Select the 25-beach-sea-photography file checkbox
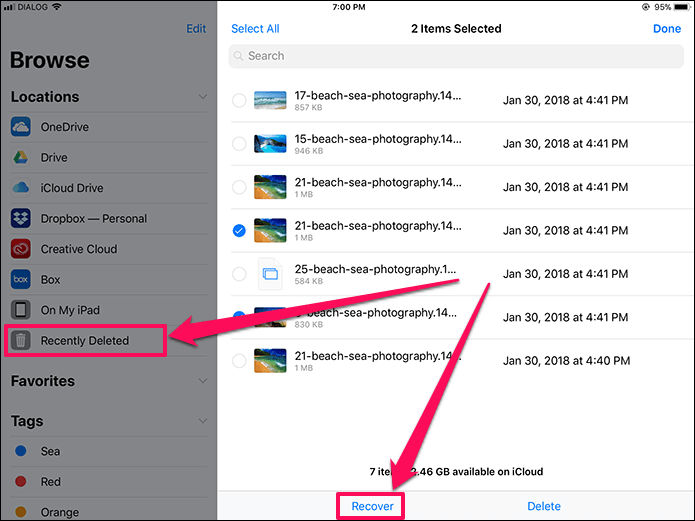 tap(239, 274)
